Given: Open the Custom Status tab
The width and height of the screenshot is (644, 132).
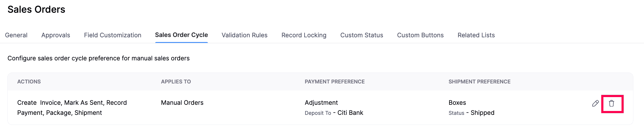Looking at the screenshot, I should click(x=362, y=35).
